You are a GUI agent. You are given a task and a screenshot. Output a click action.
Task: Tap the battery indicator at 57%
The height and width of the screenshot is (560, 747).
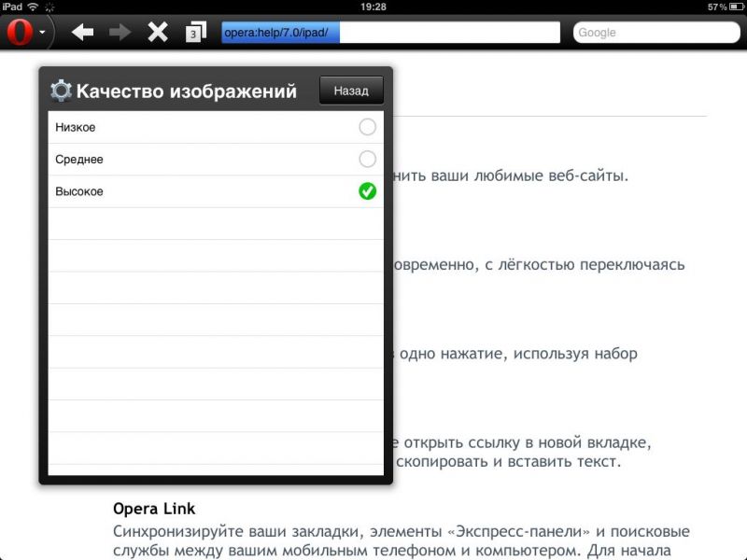coord(732,7)
